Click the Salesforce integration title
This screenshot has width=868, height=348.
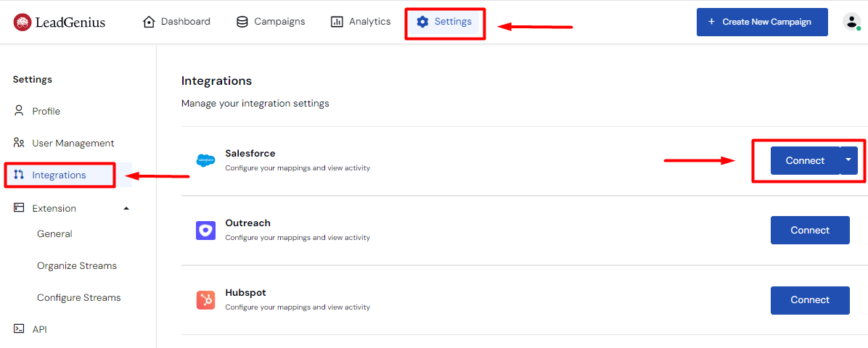[x=250, y=153]
